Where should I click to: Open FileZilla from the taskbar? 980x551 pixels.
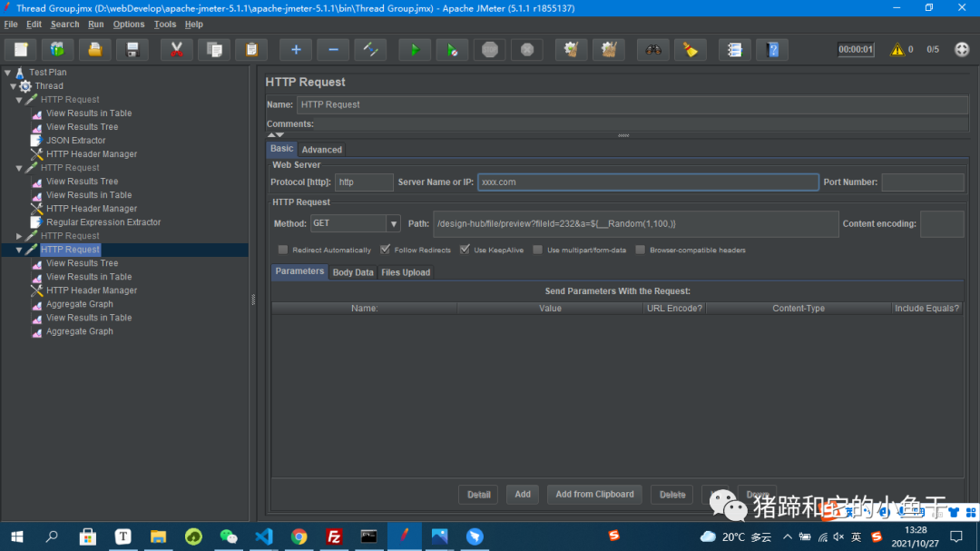pyautogui.click(x=334, y=536)
